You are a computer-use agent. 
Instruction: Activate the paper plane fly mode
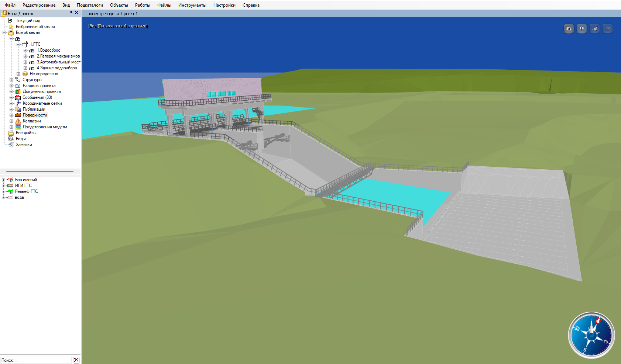click(594, 29)
